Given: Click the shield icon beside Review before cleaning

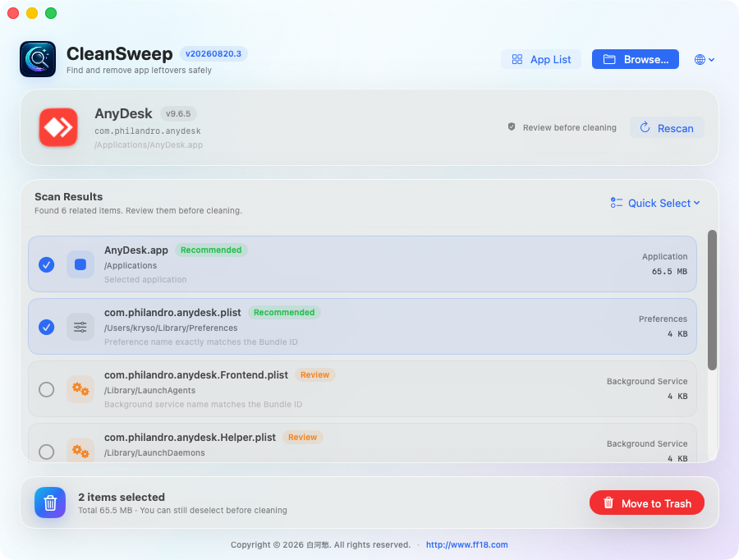Looking at the screenshot, I should click(512, 126).
